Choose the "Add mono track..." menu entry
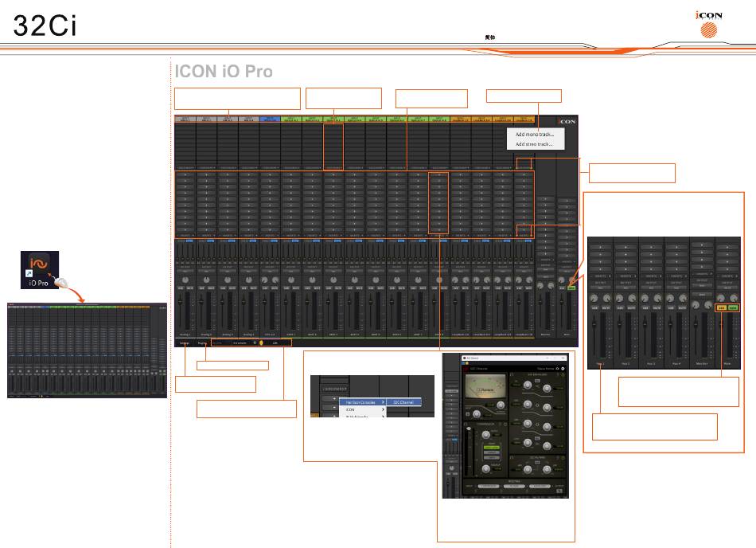Screen dimensions: 756x548 [x=535, y=135]
